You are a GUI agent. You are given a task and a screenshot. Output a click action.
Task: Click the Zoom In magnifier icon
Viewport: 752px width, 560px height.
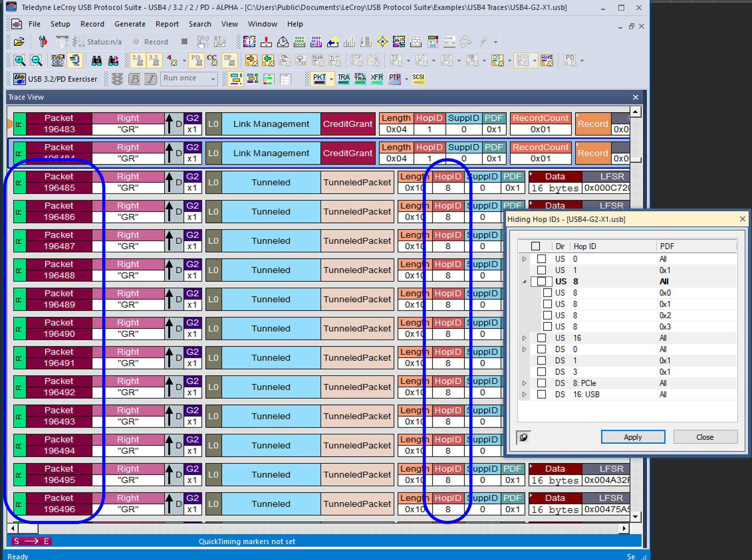[x=20, y=61]
